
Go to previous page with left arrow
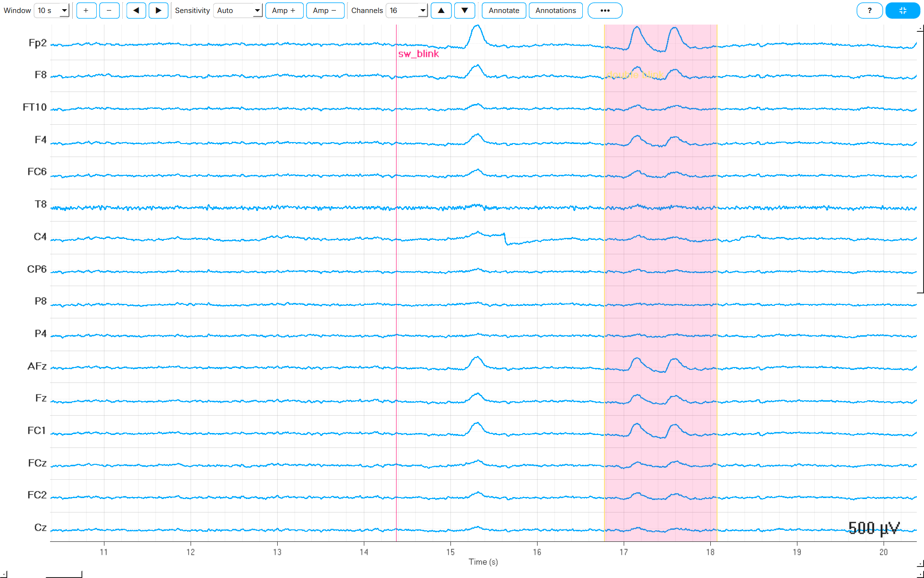pyautogui.click(x=136, y=11)
